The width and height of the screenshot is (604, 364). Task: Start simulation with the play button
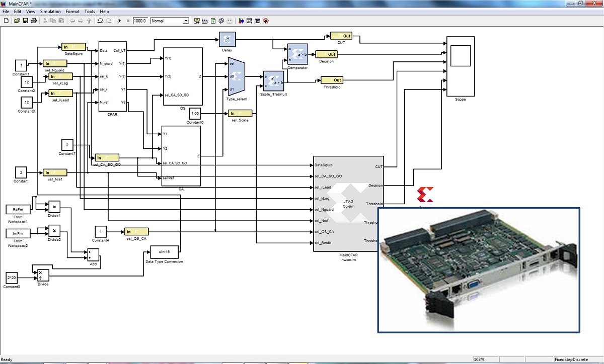pyautogui.click(x=120, y=21)
